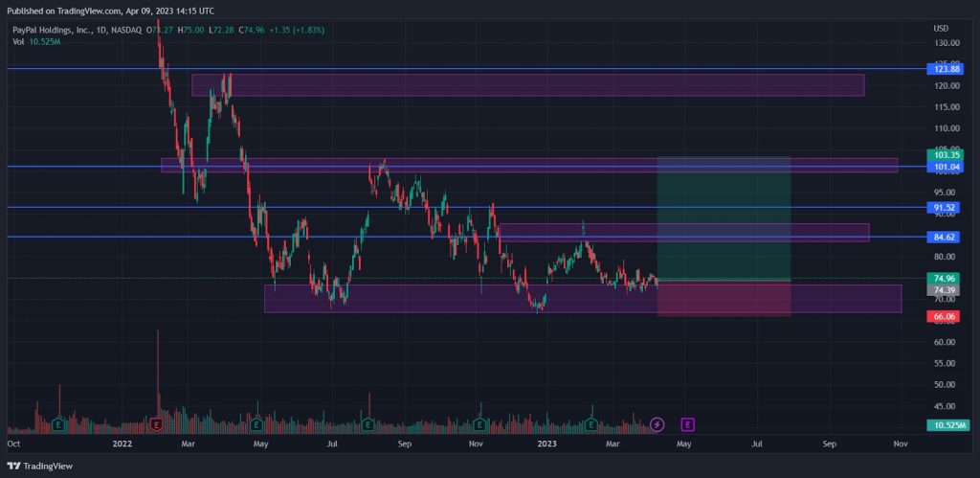Click the 2023 label on the time axis
980x478 pixels.
(x=546, y=444)
